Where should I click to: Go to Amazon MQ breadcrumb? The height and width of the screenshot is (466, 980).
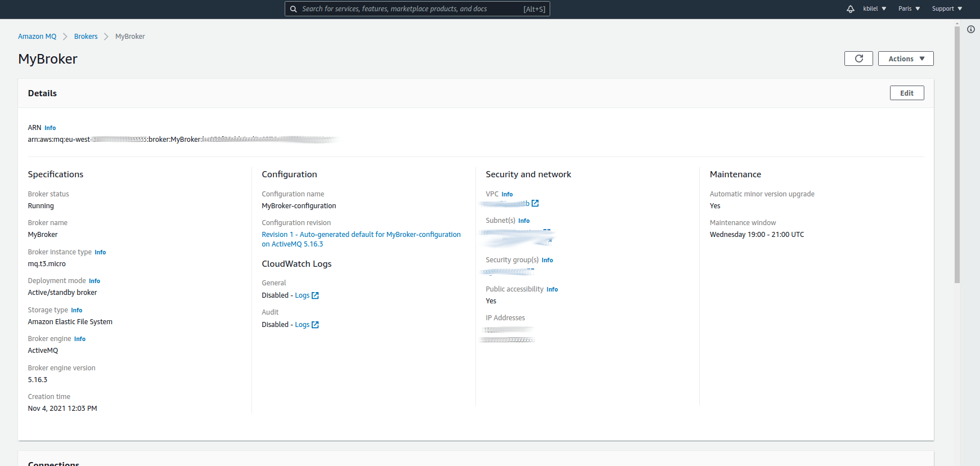click(x=37, y=37)
